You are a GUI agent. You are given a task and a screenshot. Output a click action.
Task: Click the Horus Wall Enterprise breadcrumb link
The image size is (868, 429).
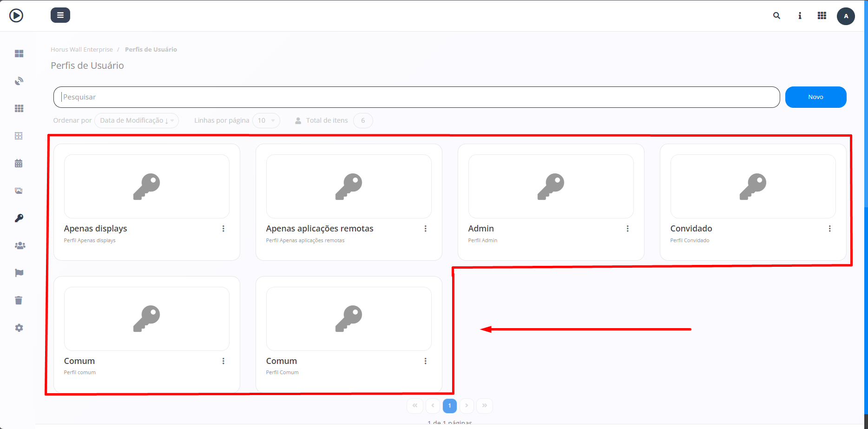click(82, 49)
